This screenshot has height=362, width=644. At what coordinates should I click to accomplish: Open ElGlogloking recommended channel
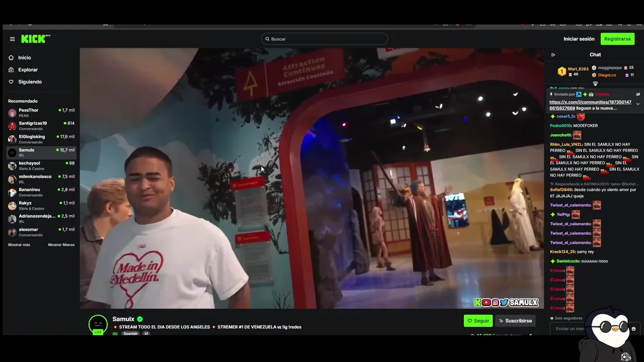(41, 139)
